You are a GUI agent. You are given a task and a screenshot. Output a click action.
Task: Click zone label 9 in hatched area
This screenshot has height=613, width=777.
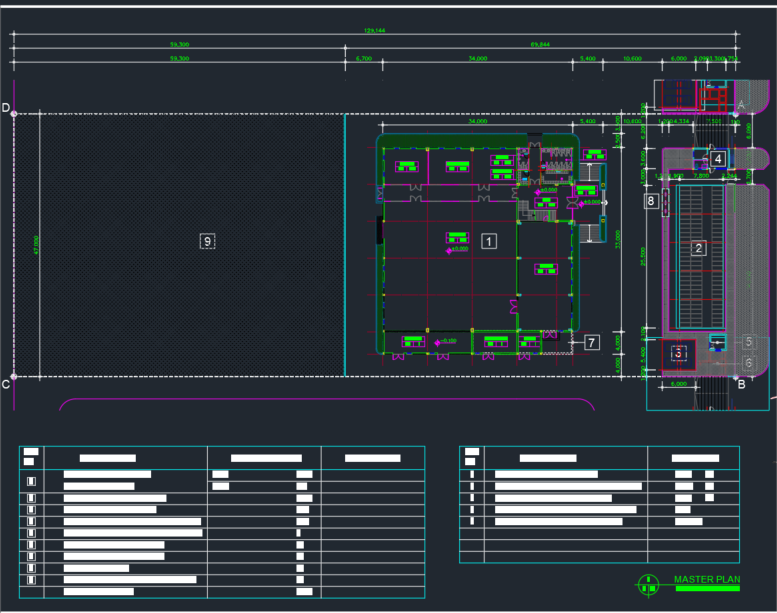coord(207,241)
